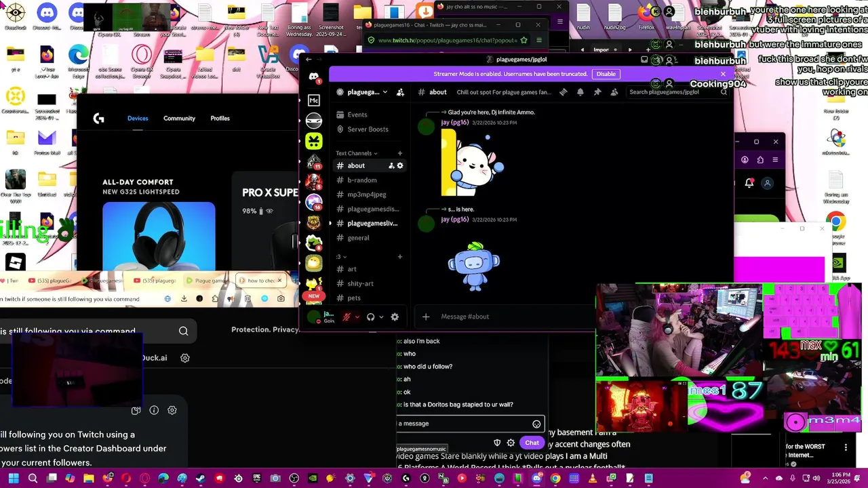
Task: Click info icon on the answer card
Action: [x=154, y=410]
